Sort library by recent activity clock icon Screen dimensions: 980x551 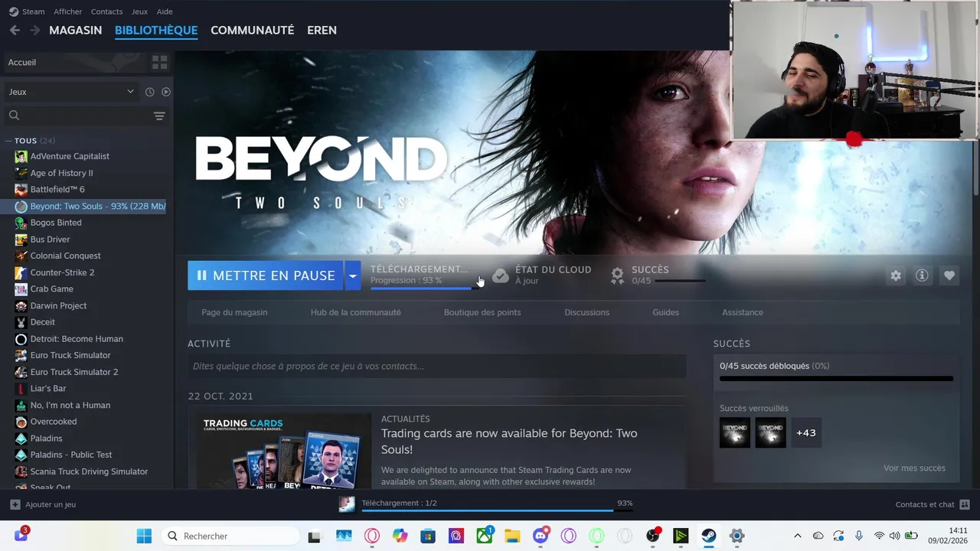149,92
